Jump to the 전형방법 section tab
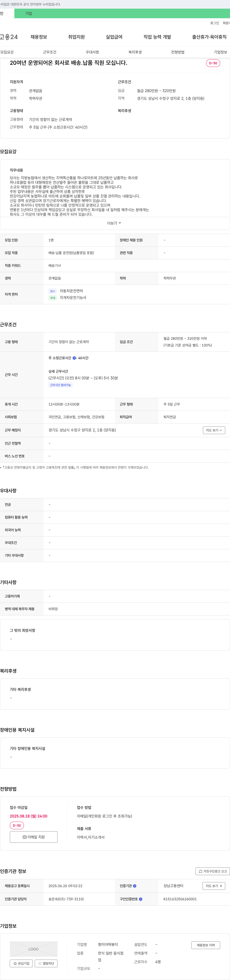Screen dimensions: 230x980 point(178,52)
